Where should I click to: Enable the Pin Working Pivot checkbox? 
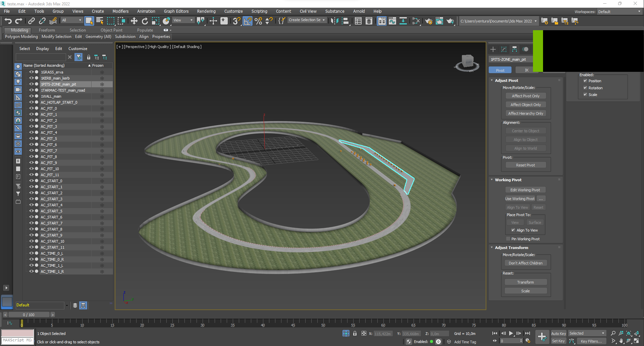click(x=508, y=239)
